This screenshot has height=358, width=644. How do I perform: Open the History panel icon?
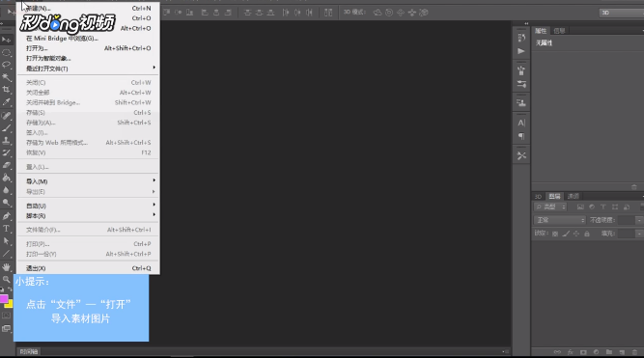click(x=521, y=38)
